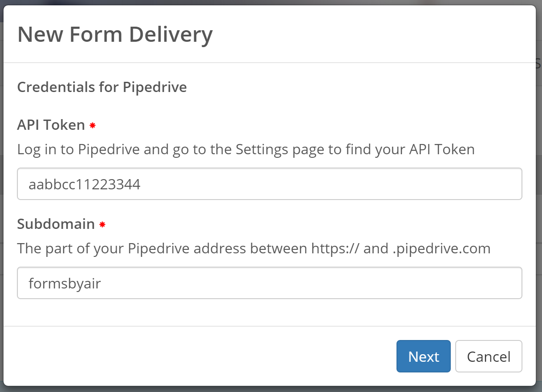
Task: Click the API Token field label
Action: (x=51, y=125)
